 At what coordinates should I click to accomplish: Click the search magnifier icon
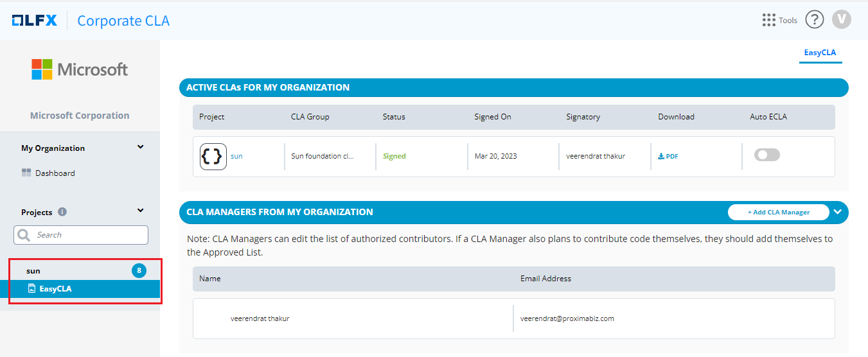(24, 235)
